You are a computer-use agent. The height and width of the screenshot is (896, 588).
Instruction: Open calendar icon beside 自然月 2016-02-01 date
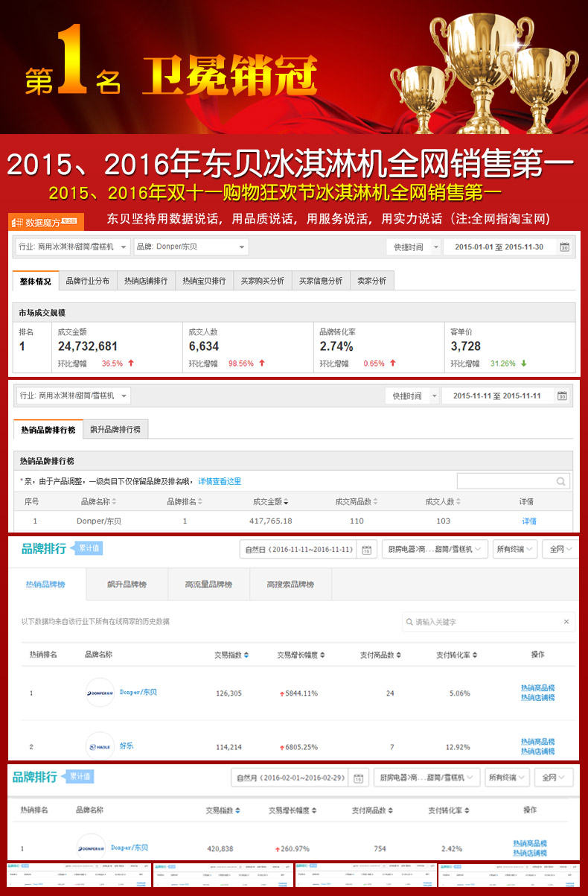358,778
